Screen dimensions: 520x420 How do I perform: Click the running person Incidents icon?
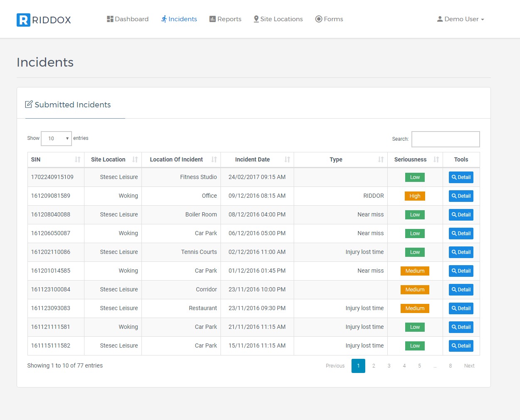[164, 19]
